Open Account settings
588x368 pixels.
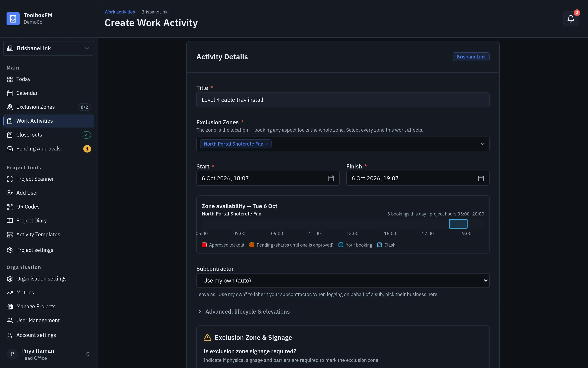tap(49, 335)
